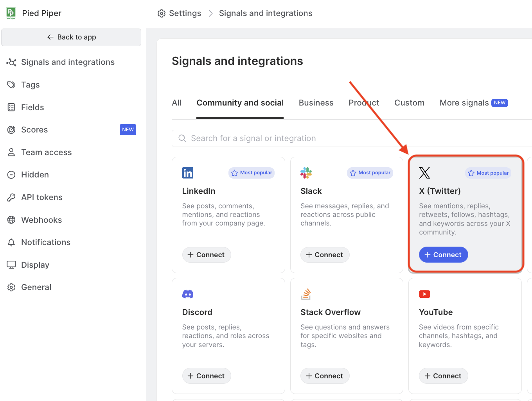
Task: Click the Fields list icon
Action: [11, 107]
